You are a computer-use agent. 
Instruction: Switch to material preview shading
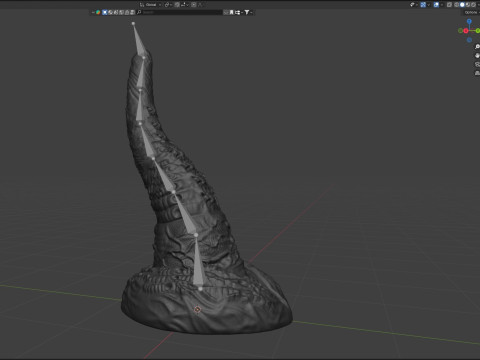click(x=468, y=5)
